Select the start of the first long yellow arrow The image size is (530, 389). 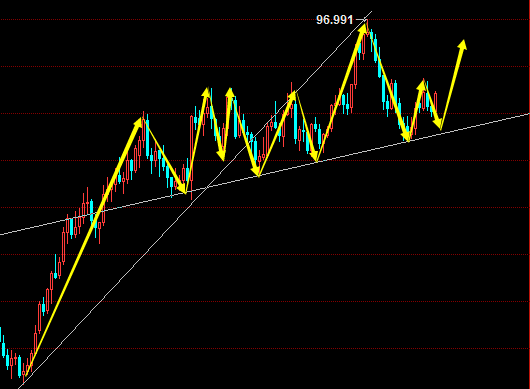click(27, 373)
